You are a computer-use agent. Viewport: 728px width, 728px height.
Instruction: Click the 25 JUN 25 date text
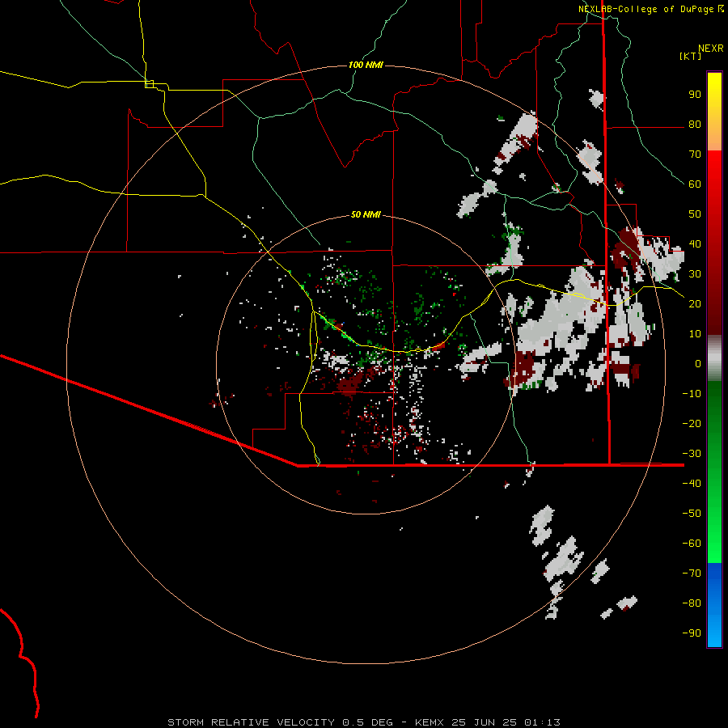pyautogui.click(x=485, y=722)
